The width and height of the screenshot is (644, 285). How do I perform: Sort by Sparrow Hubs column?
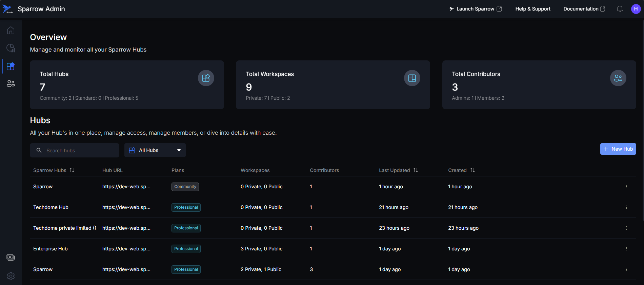tap(72, 170)
